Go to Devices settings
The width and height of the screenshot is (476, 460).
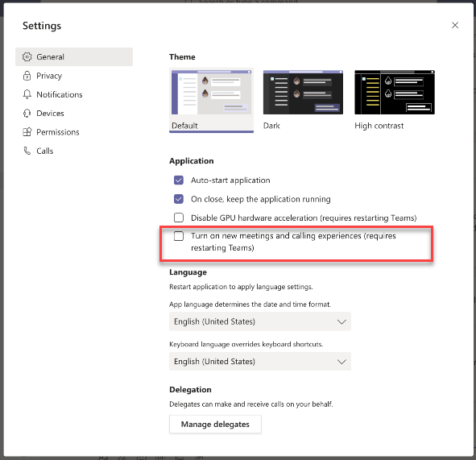pos(74,114)
